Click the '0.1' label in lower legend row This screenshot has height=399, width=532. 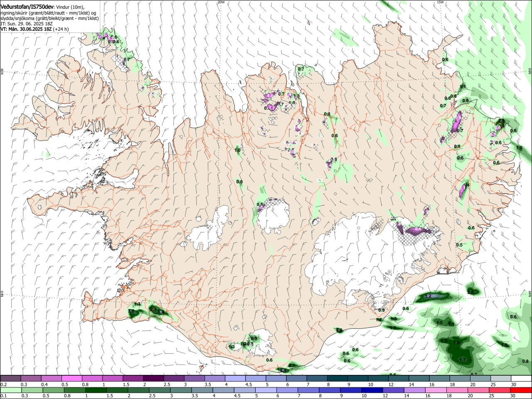3,396
